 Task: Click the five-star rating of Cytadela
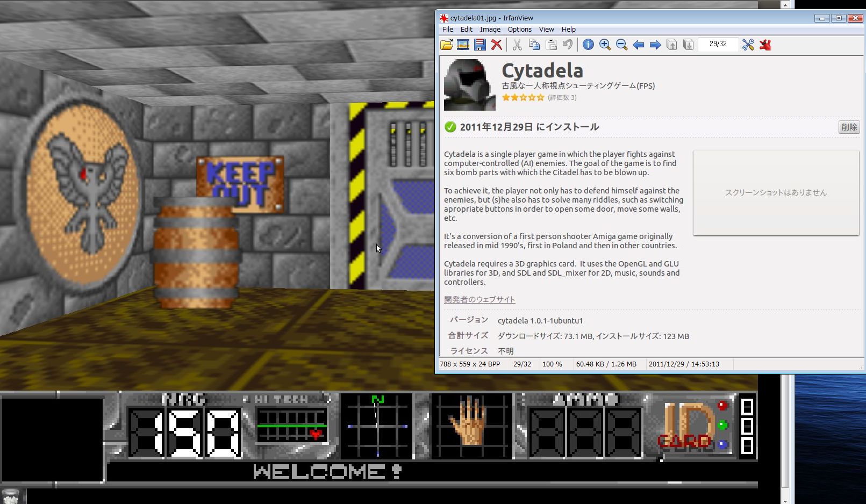(x=523, y=97)
